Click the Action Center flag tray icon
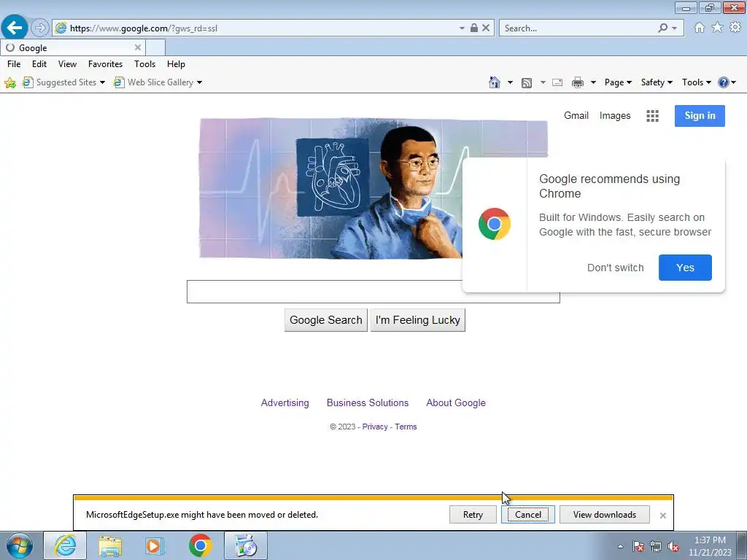This screenshot has height=560, width=747. coord(638,546)
